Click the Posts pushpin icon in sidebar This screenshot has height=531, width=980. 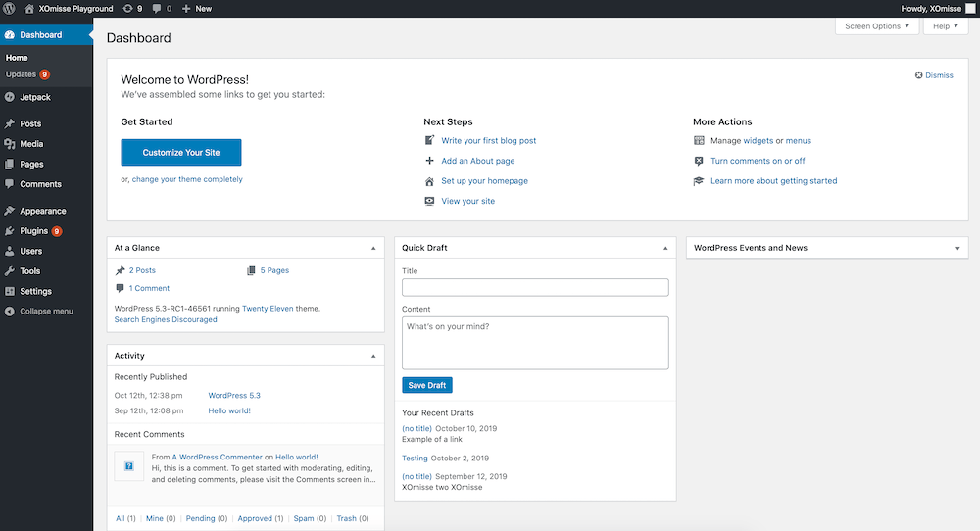coord(10,123)
